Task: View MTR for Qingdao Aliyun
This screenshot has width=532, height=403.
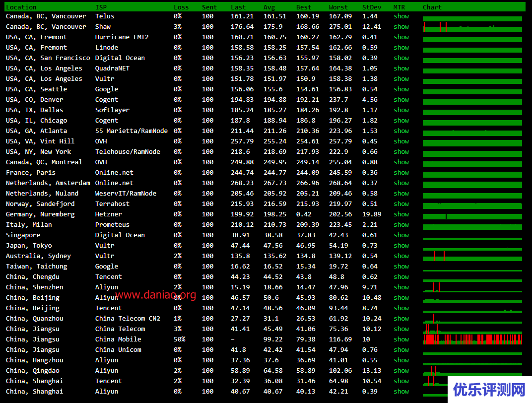Action: click(x=401, y=371)
